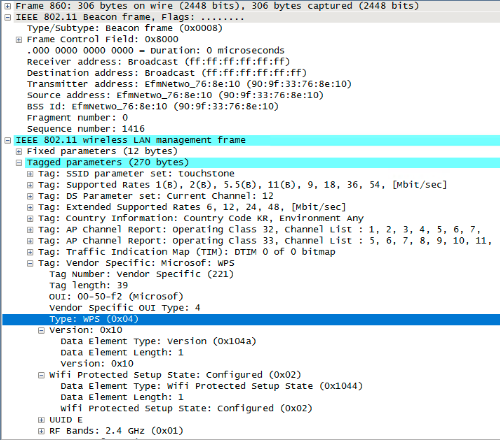500x440 pixels.
Task: Collapse the Vendor Specific Microsof WPS tag
Action: click(30, 263)
